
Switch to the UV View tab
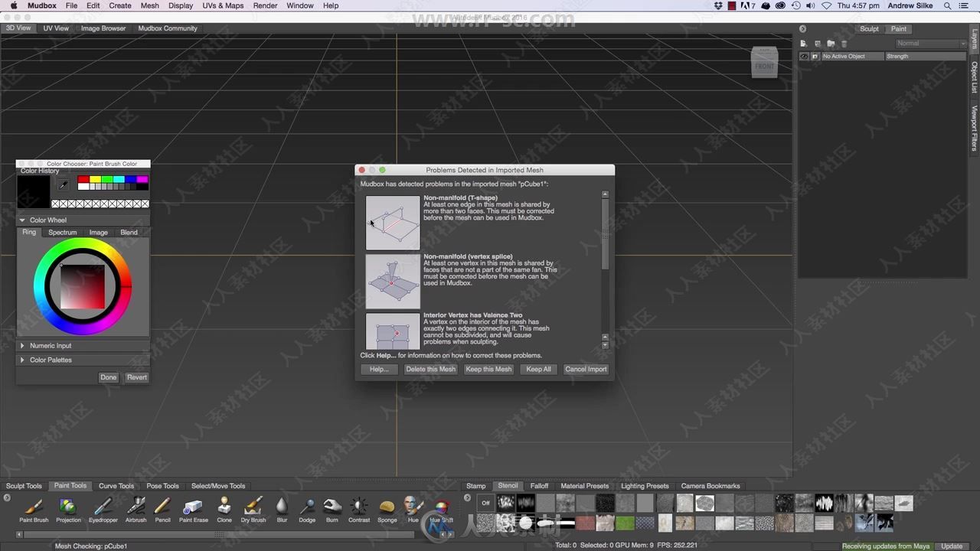[56, 28]
